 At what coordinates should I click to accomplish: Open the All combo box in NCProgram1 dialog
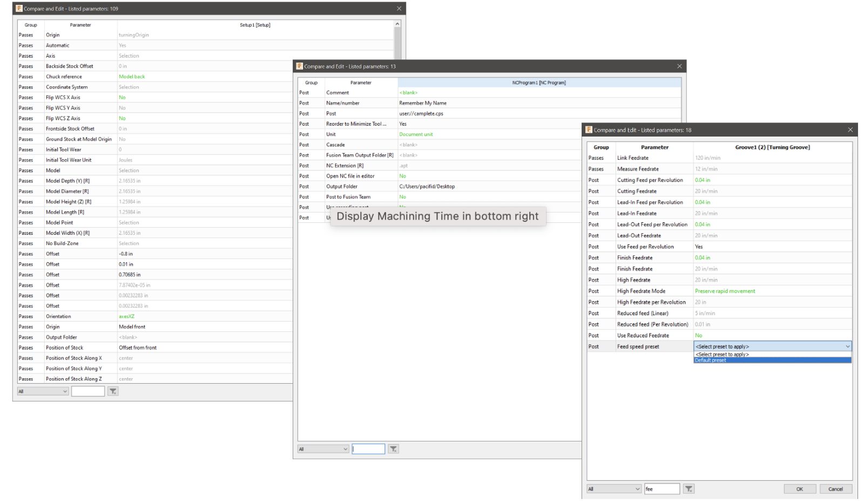coord(322,448)
